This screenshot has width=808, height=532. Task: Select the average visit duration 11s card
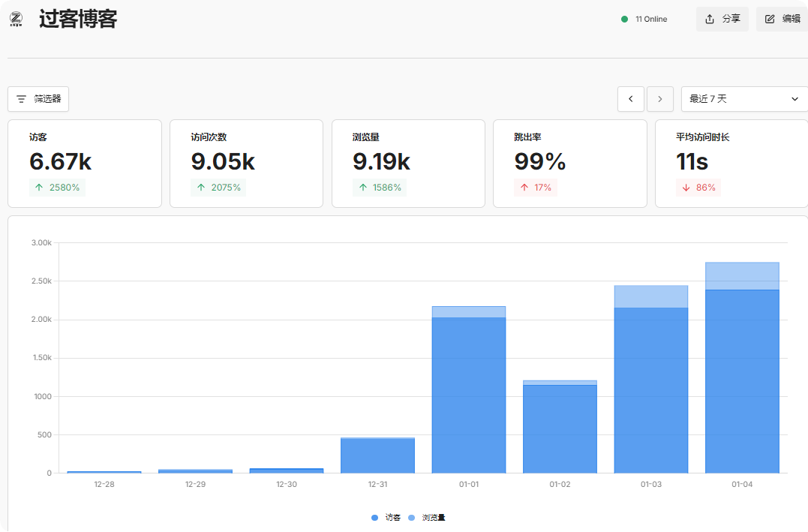(x=731, y=163)
